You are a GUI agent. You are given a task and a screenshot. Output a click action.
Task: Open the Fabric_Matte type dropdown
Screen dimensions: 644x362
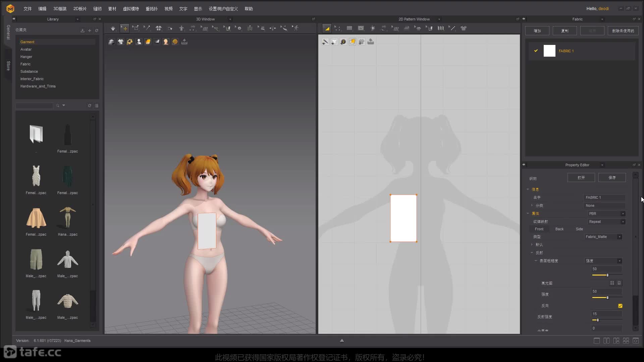point(603,237)
